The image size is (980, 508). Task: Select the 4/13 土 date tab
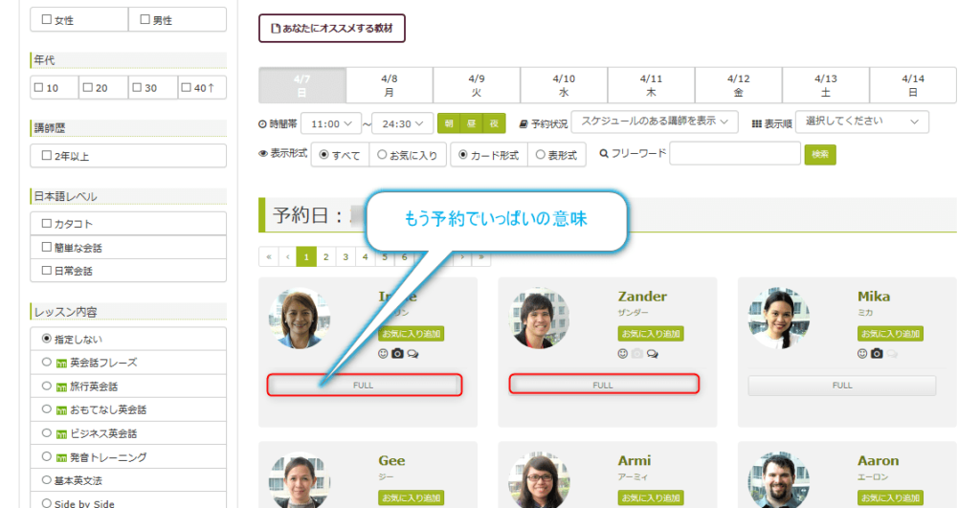[x=826, y=85]
